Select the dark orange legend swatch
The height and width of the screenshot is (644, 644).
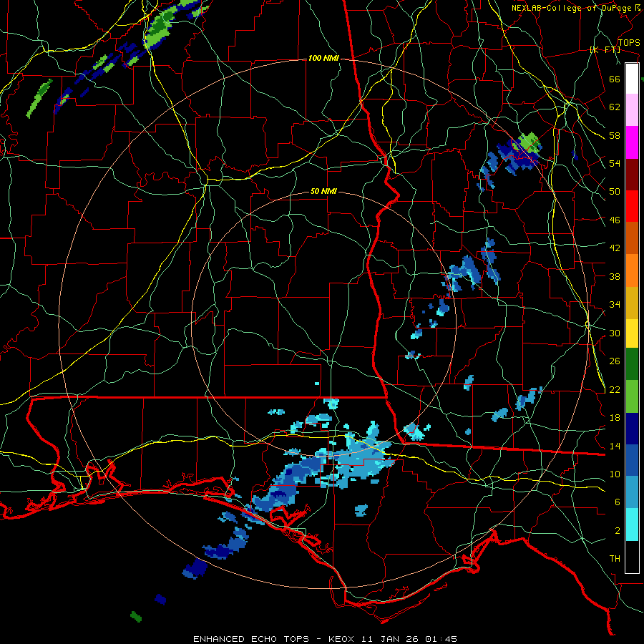(632, 238)
